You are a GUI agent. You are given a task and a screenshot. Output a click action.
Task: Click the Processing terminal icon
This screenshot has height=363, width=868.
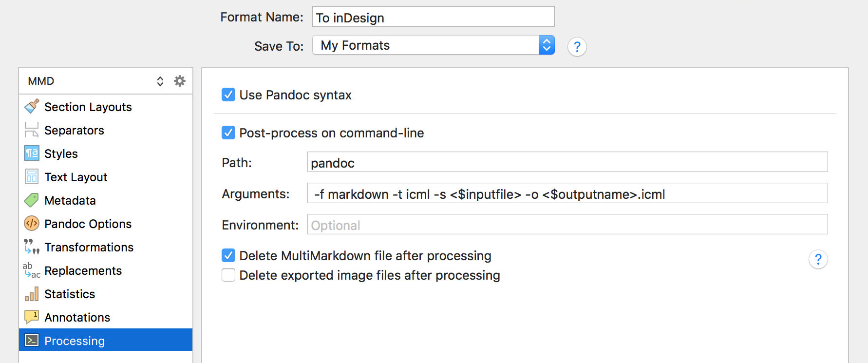(x=32, y=340)
